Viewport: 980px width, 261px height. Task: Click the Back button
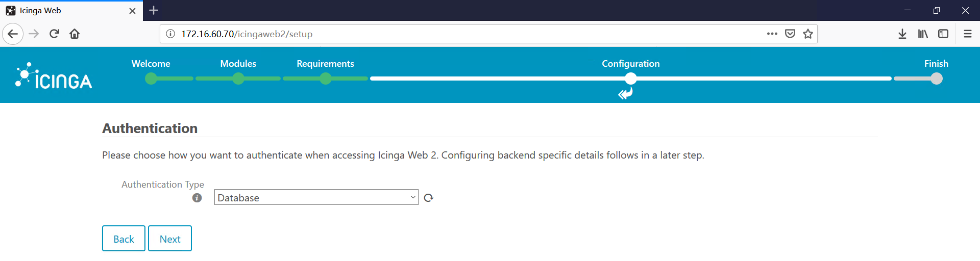click(124, 239)
